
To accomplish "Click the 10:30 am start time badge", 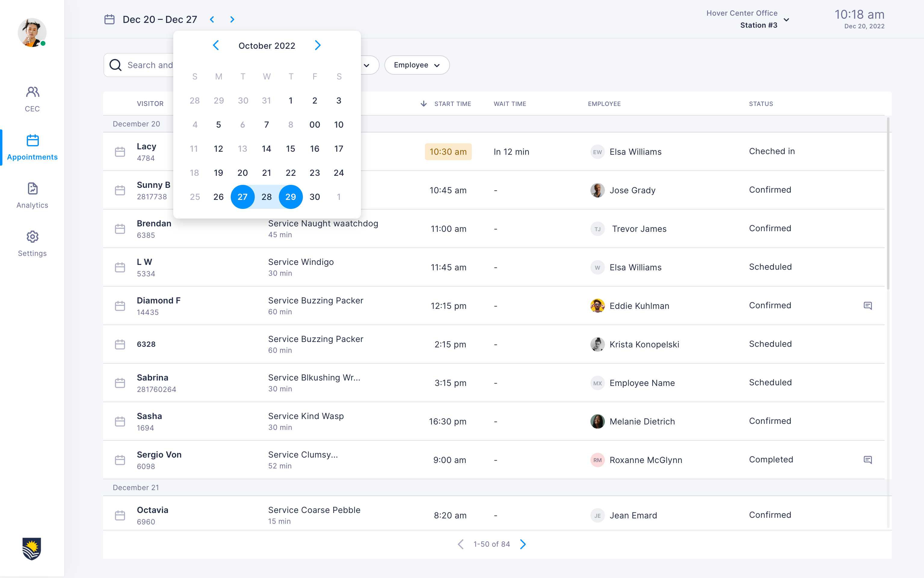I will click(x=448, y=152).
